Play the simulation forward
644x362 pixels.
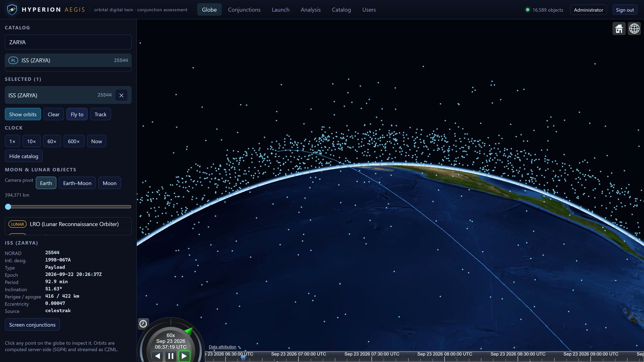click(184, 356)
